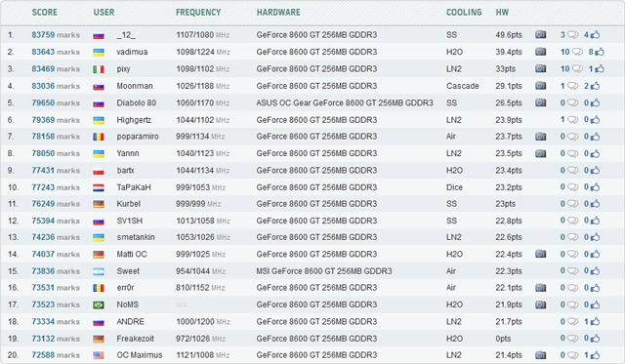Open comment bubble in Highgertz row
The image size is (625, 364).
pos(572,120)
